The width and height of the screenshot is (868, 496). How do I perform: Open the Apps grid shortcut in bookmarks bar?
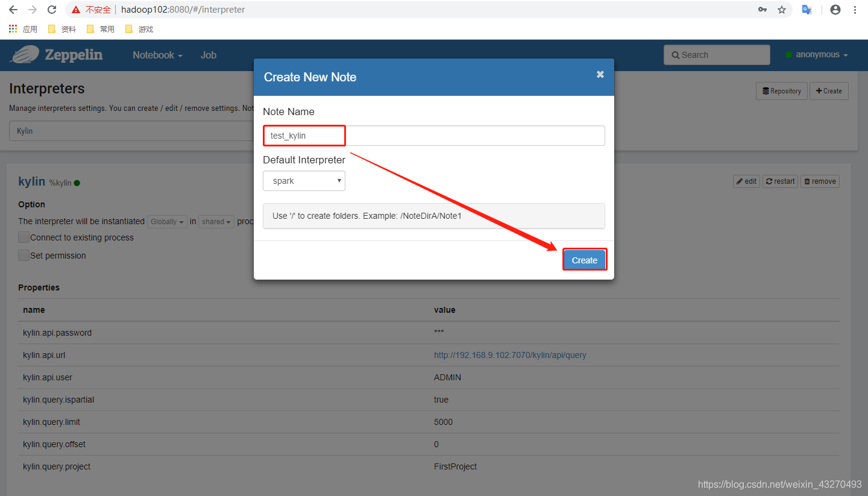click(23, 29)
